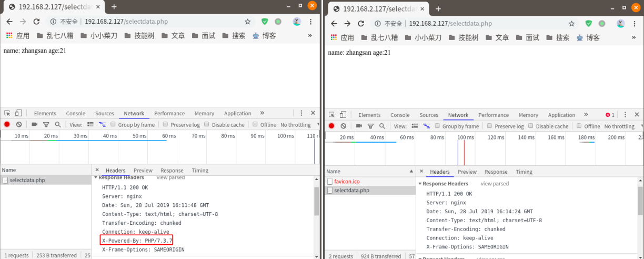The width and height of the screenshot is (644, 259).
Task: Show more DevTools tabs in right window
Action: (x=586, y=115)
